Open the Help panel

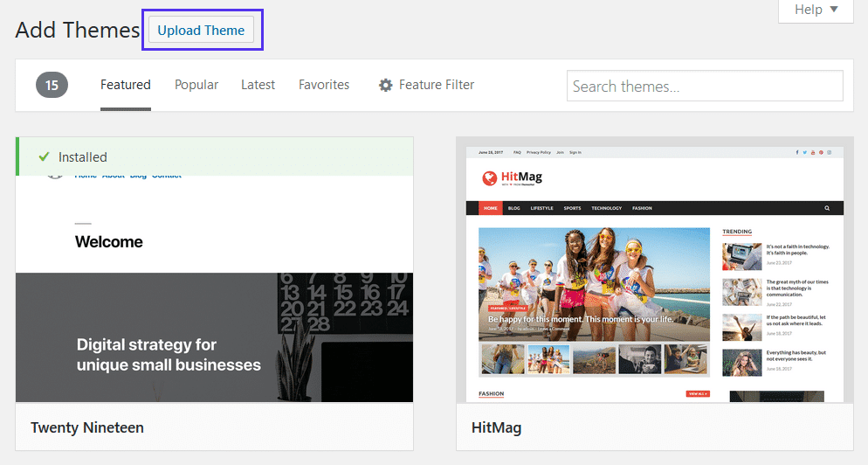tap(815, 10)
